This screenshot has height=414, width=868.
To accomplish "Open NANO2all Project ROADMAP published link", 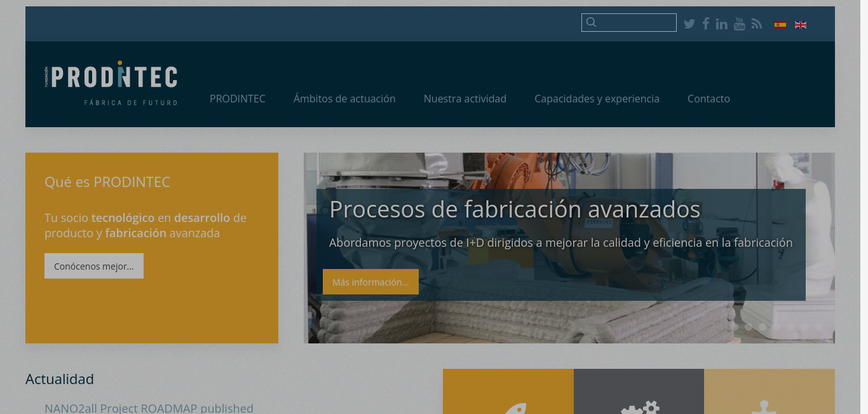I will tap(149, 408).
